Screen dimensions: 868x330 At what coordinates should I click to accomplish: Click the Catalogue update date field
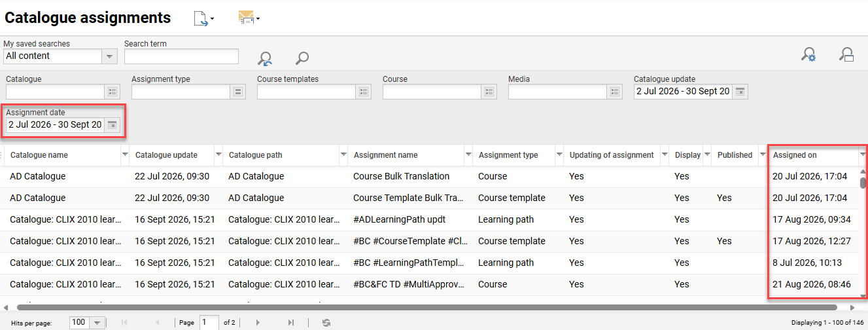coord(683,92)
